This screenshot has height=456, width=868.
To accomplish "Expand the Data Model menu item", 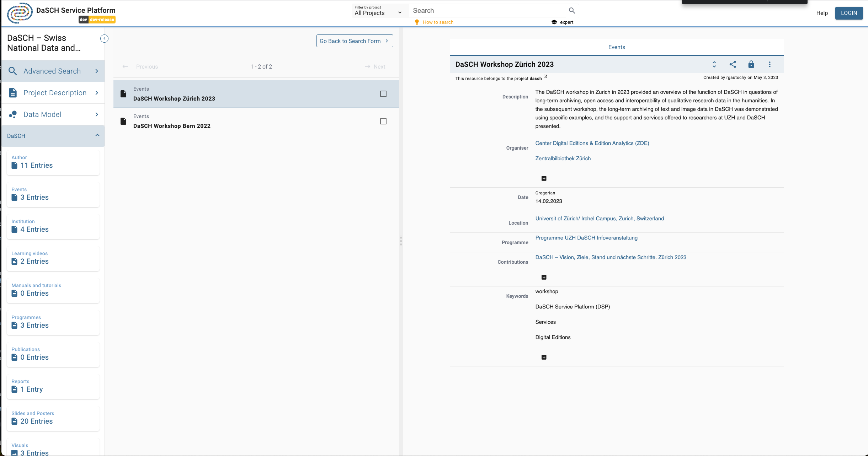I will tap(53, 114).
